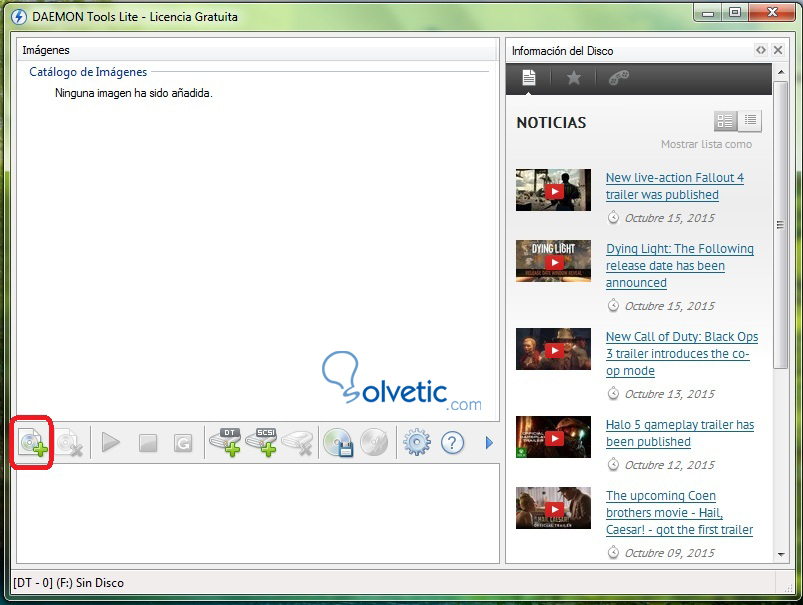Image resolution: width=803 pixels, height=605 pixels.
Task: Click the [DT - 0] (F:) Sin Disco status
Action: [69, 582]
